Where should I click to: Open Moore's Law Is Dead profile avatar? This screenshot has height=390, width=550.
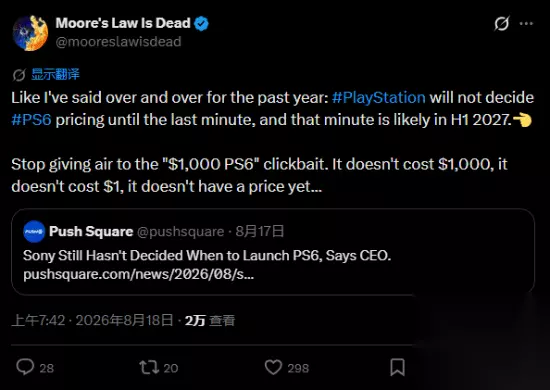click(x=30, y=33)
